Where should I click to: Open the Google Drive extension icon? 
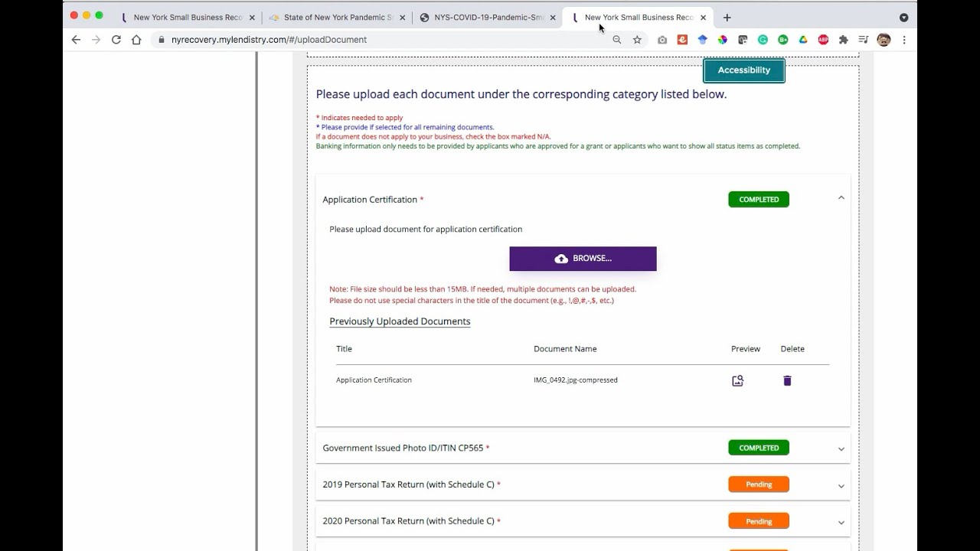coord(803,40)
